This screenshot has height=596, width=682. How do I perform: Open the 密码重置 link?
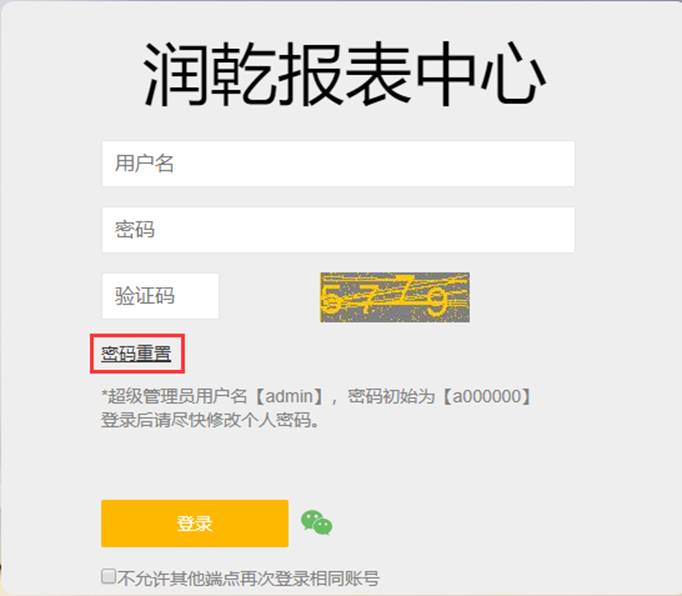(136, 354)
